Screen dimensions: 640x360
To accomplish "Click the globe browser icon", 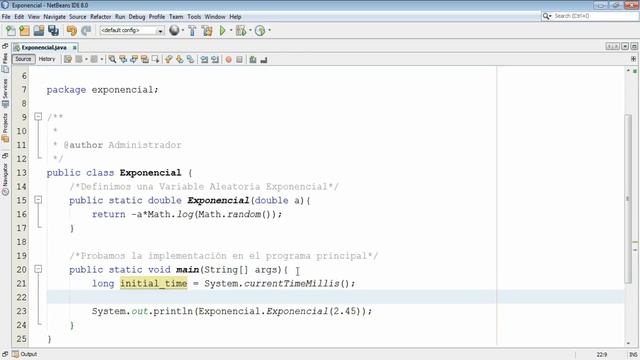I will 174,31.
